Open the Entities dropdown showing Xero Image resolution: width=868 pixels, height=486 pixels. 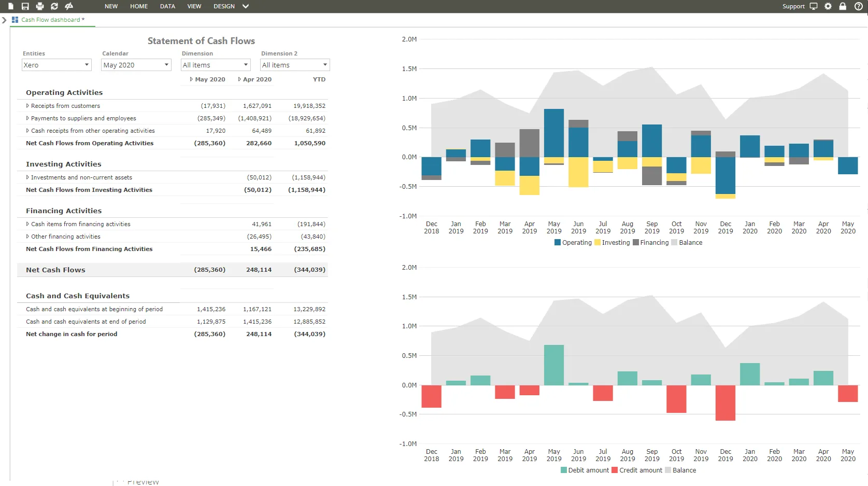pos(56,65)
